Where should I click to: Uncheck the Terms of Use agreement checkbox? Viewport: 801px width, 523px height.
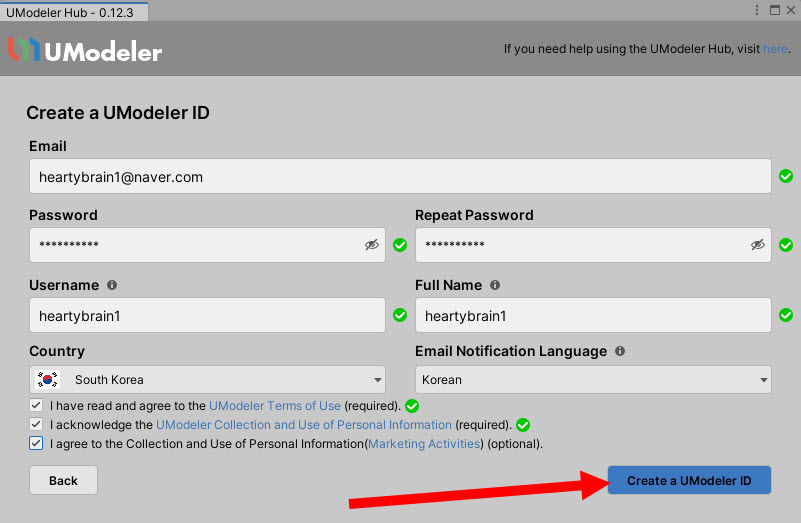(36, 406)
